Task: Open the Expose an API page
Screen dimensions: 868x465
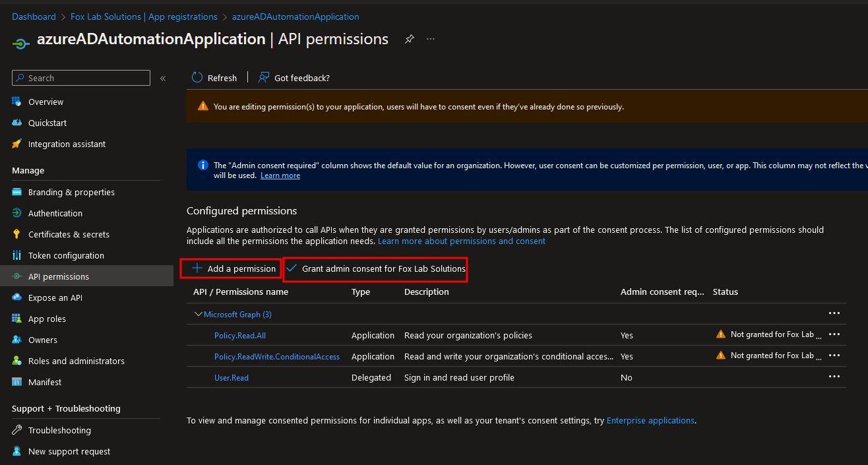Action: click(55, 297)
